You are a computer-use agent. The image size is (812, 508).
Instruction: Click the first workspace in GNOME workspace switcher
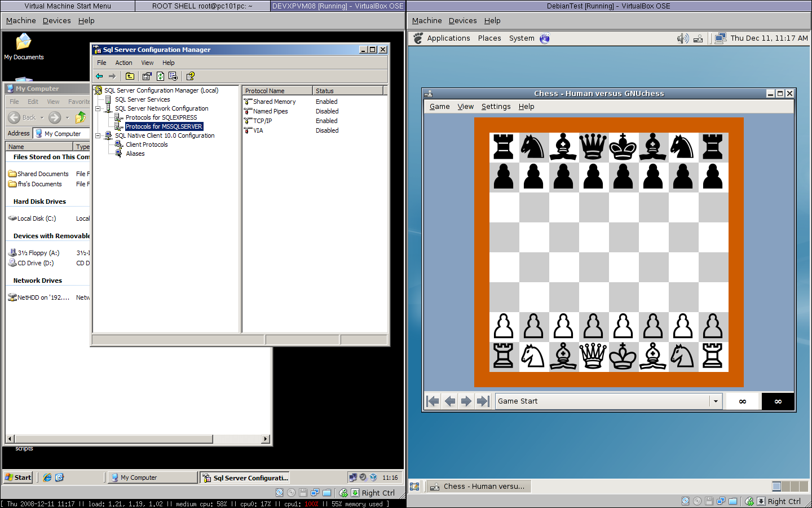pos(776,487)
